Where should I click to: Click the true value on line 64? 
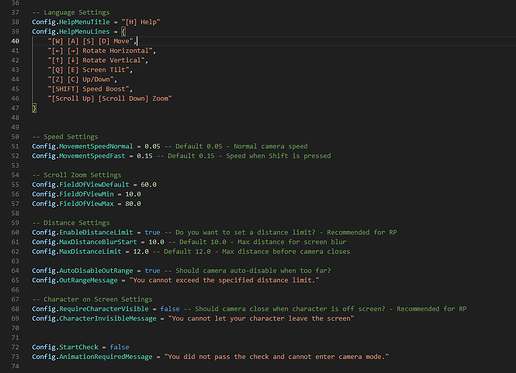tap(152, 271)
